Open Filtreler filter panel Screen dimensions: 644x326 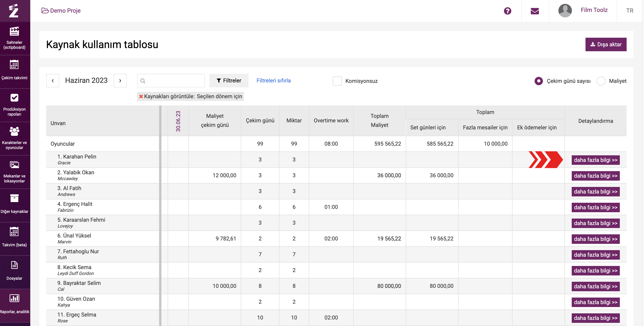pos(229,80)
